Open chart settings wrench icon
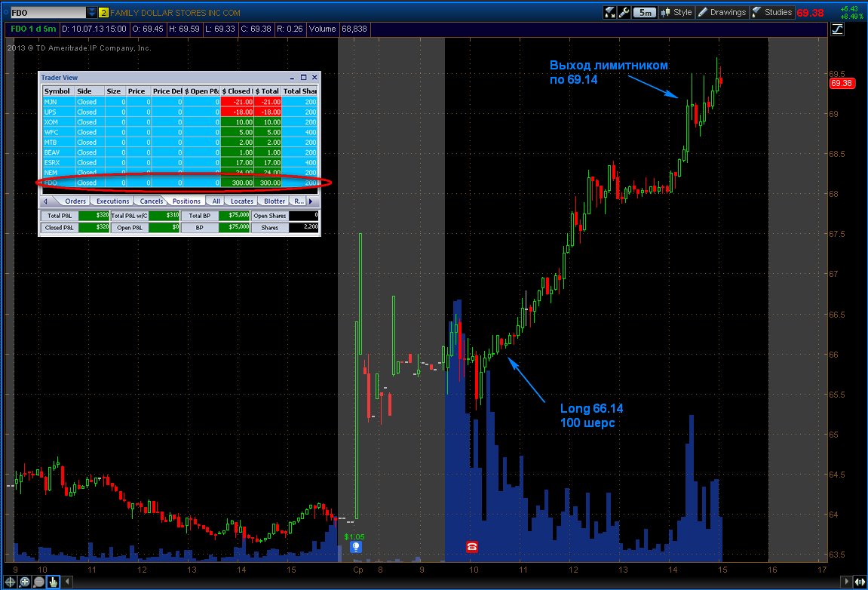 point(624,12)
